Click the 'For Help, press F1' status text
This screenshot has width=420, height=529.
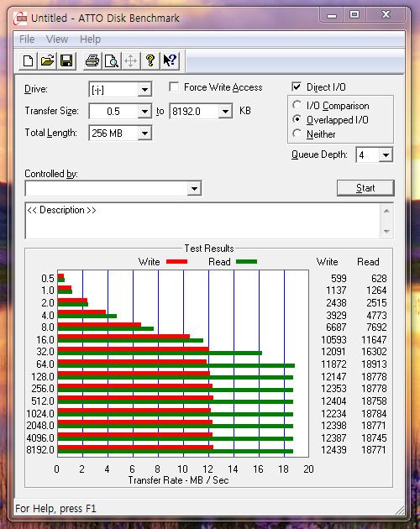point(55,508)
